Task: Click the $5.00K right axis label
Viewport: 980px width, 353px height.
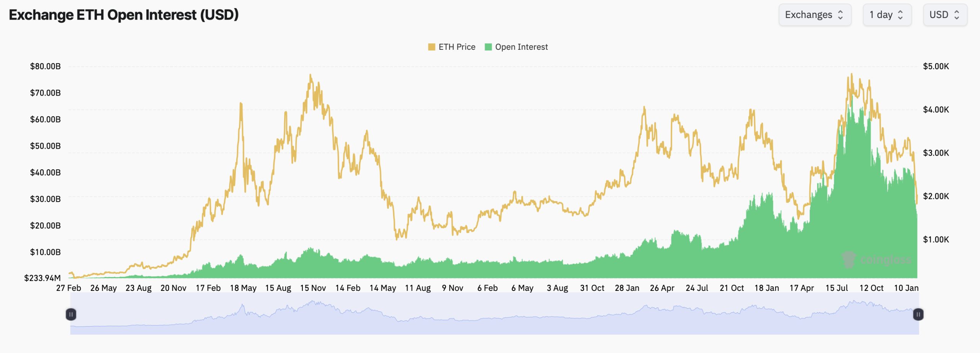Action: tap(935, 66)
